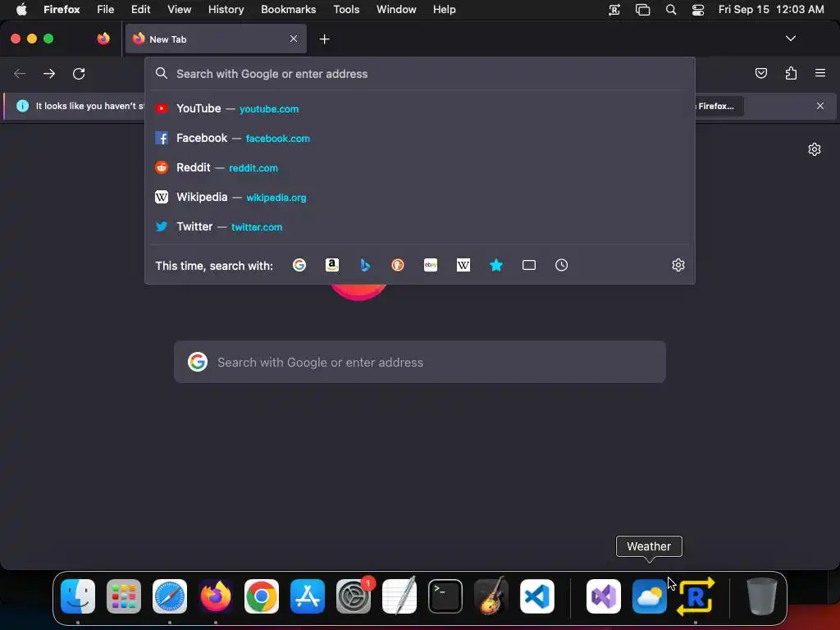Screen dimensions: 840x630
Task: Open the Firefox application menu in menu bar
Action: click(62, 10)
